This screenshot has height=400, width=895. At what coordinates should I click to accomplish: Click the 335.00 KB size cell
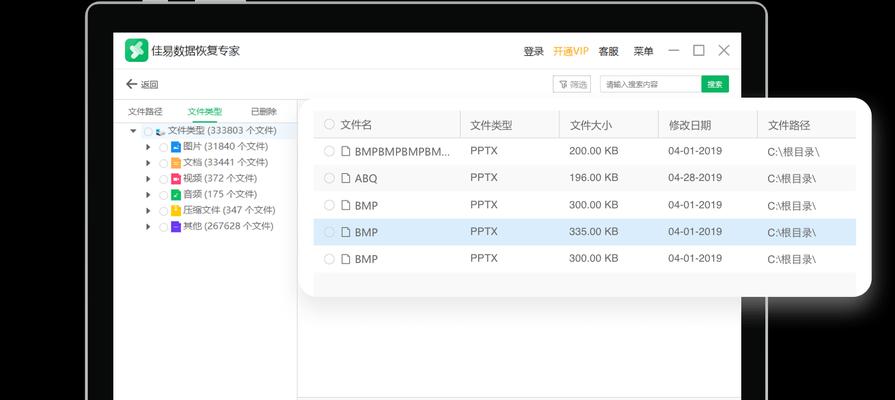pos(594,232)
